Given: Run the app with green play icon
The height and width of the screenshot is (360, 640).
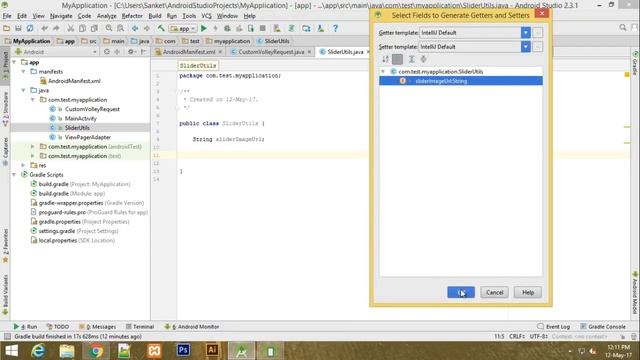Looking at the screenshot, I should pos(204,28).
